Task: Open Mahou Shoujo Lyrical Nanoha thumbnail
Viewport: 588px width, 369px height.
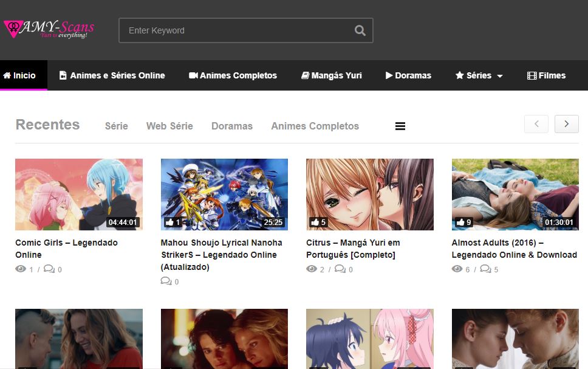Action: pyautogui.click(x=224, y=195)
